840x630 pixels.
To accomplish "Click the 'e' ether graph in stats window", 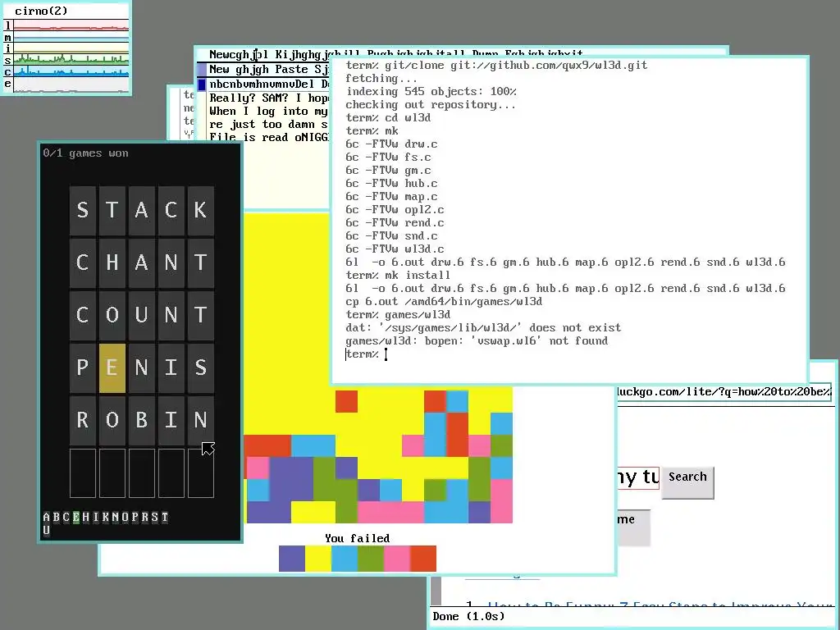I will 71,84.
